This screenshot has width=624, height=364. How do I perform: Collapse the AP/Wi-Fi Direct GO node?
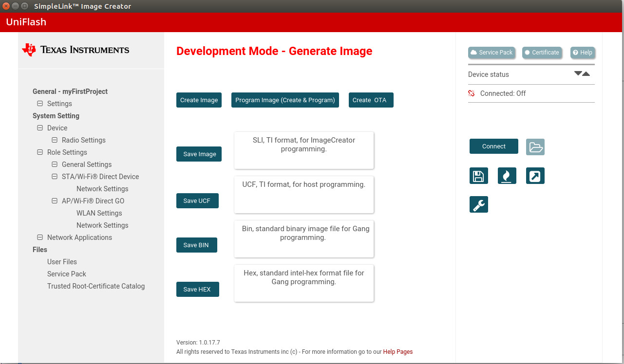coord(55,201)
